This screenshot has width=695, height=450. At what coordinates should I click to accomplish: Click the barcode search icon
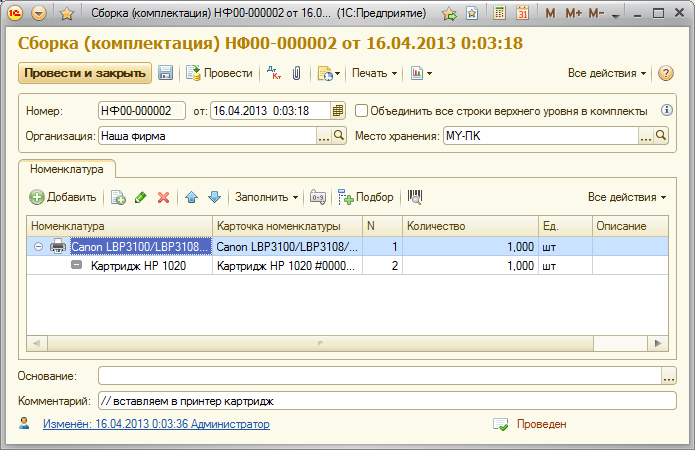[415, 197]
